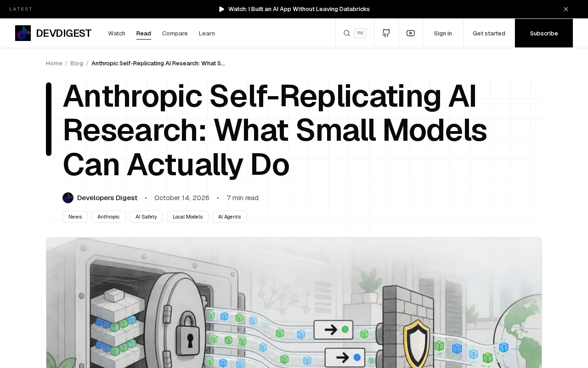588x368 pixels.
Task: Open Developers Digest author name link
Action: 107,198
